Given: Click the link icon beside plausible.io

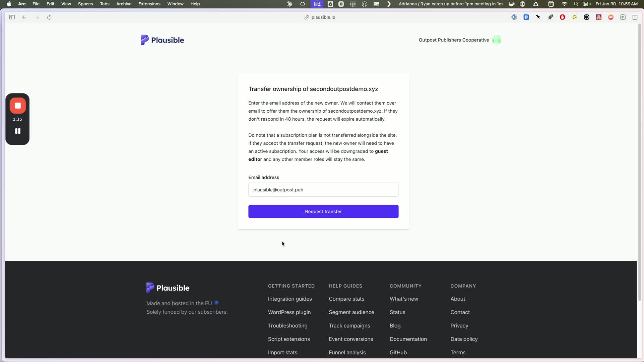Looking at the screenshot, I should click(307, 17).
